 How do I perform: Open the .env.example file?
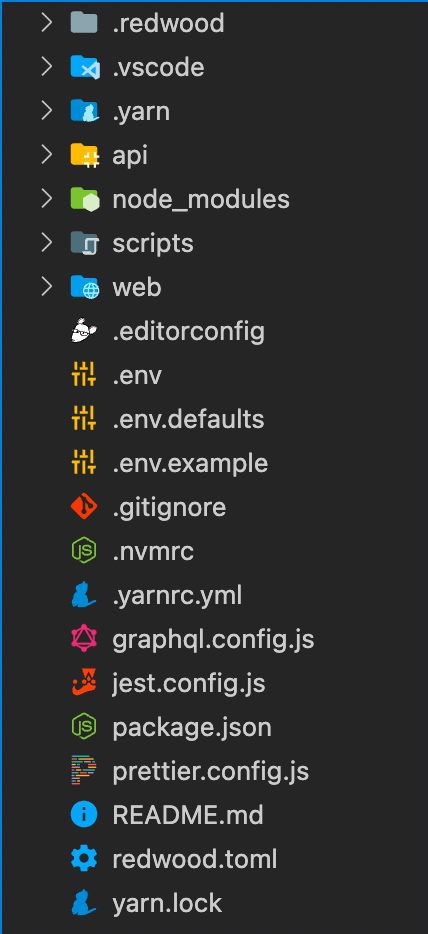(190, 463)
